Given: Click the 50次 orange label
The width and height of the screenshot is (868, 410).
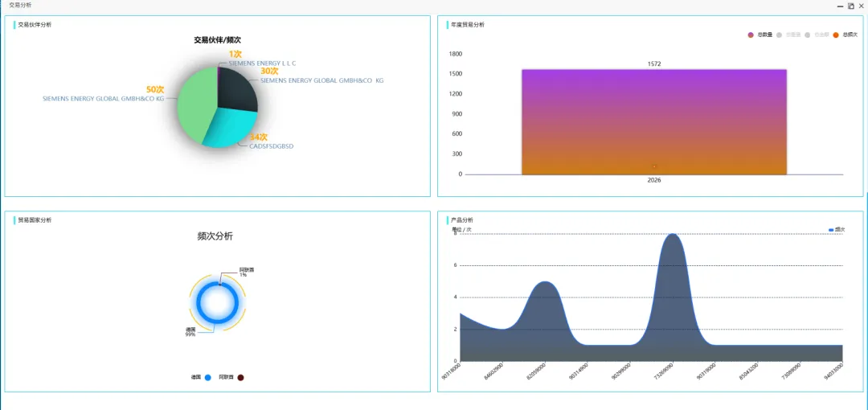Looking at the screenshot, I should coord(155,89).
